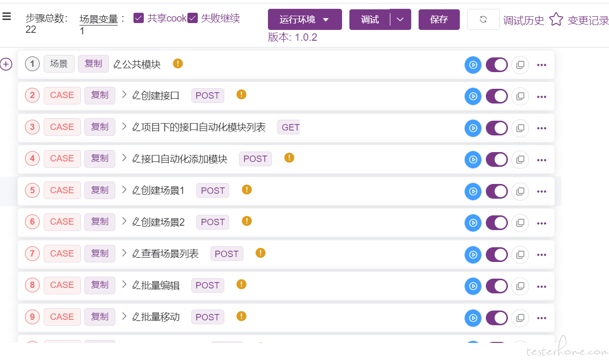609x364 pixels.
Task: Expand the 创建接口 case
Action: (x=124, y=95)
